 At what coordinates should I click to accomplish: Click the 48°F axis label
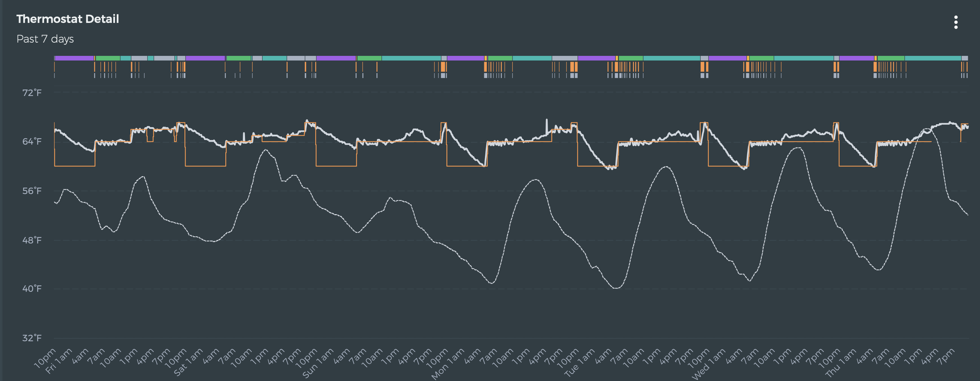click(x=32, y=240)
